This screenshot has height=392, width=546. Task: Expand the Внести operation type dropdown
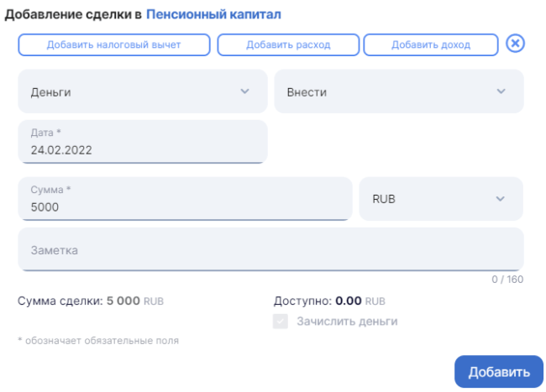[x=386, y=91]
